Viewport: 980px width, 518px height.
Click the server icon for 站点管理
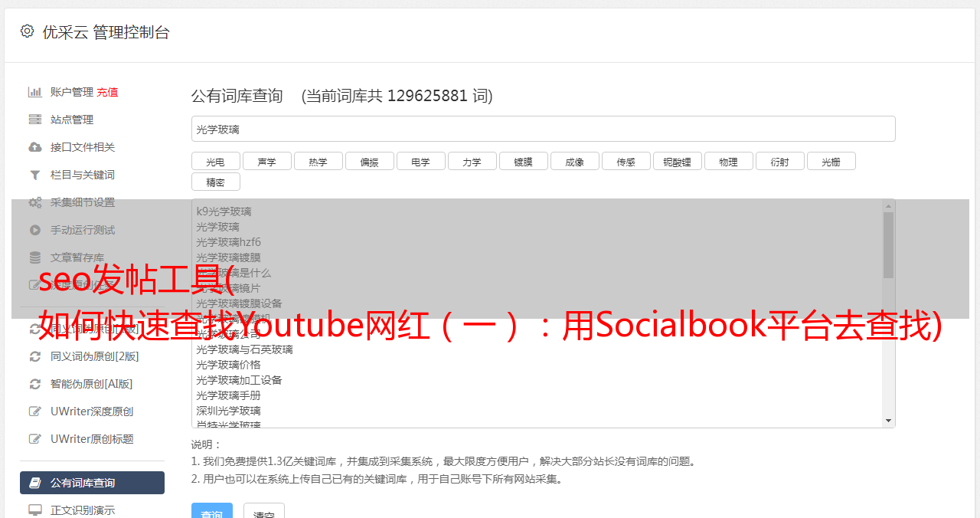tap(35, 120)
